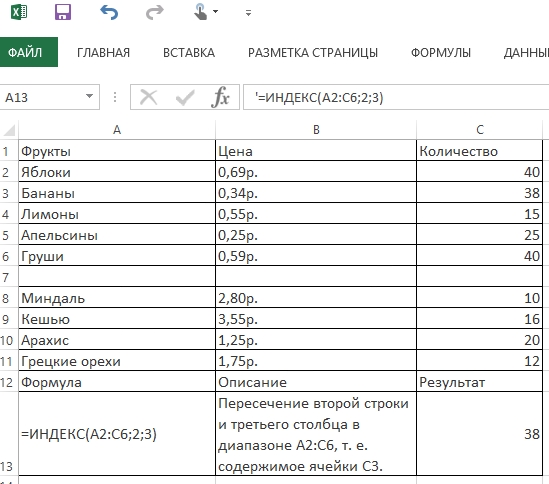Click price cell 0,59р.
This screenshot has width=549, height=484.
point(316,256)
